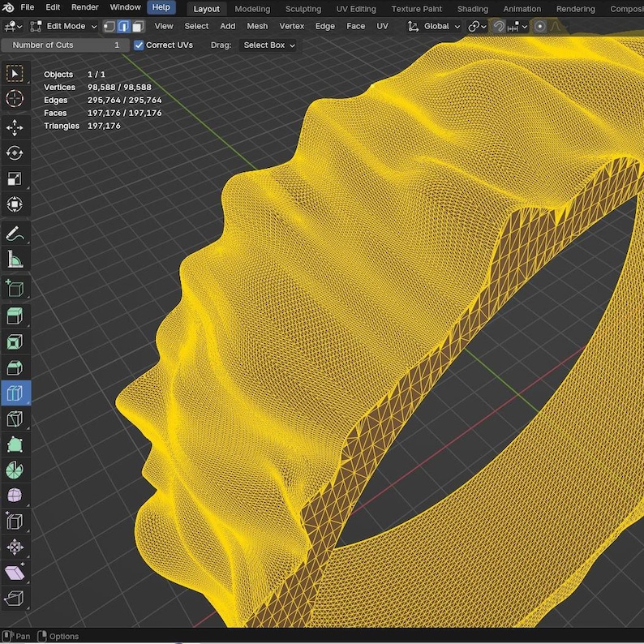Choose the Poly Build tool
The width and height of the screenshot is (644, 644).
coord(15,444)
